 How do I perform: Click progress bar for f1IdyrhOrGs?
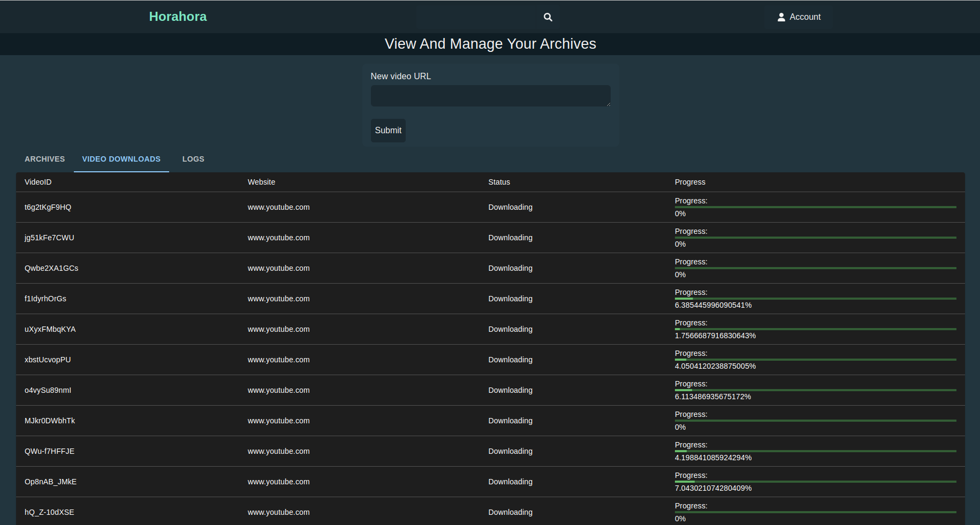[815, 299]
